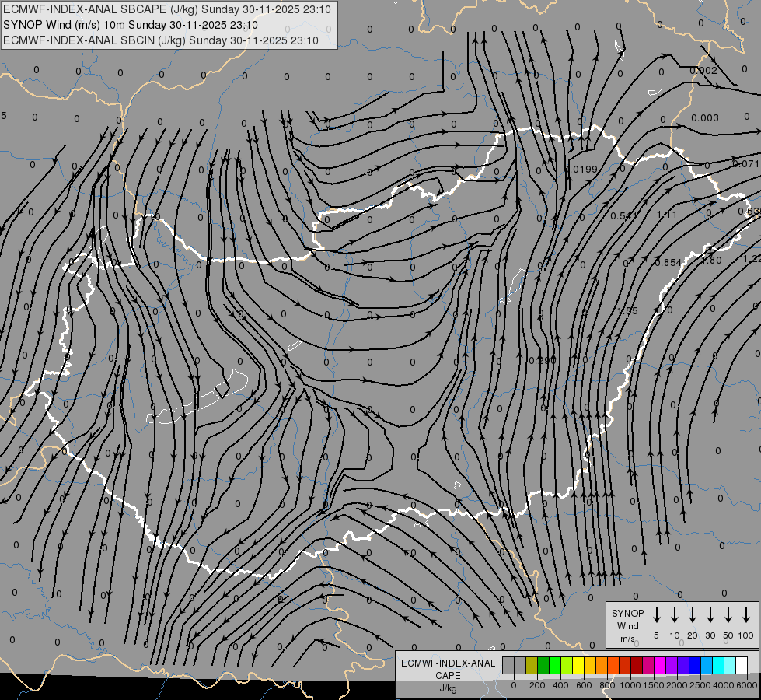This screenshot has height=700, width=761.
Task: Click the '1.80' value on the map
Action: click(x=713, y=261)
